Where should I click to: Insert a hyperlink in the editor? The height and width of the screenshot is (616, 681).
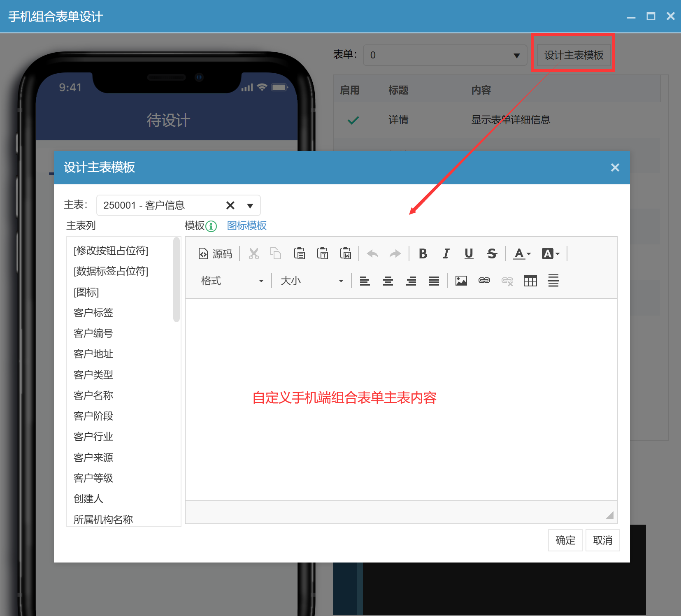pyautogui.click(x=484, y=281)
